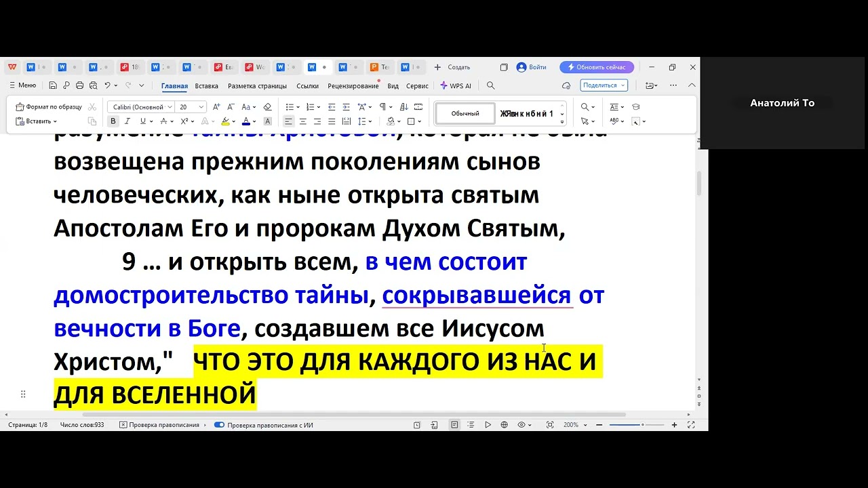
Task: Click the blue font color swatch
Action: pyautogui.click(x=245, y=121)
